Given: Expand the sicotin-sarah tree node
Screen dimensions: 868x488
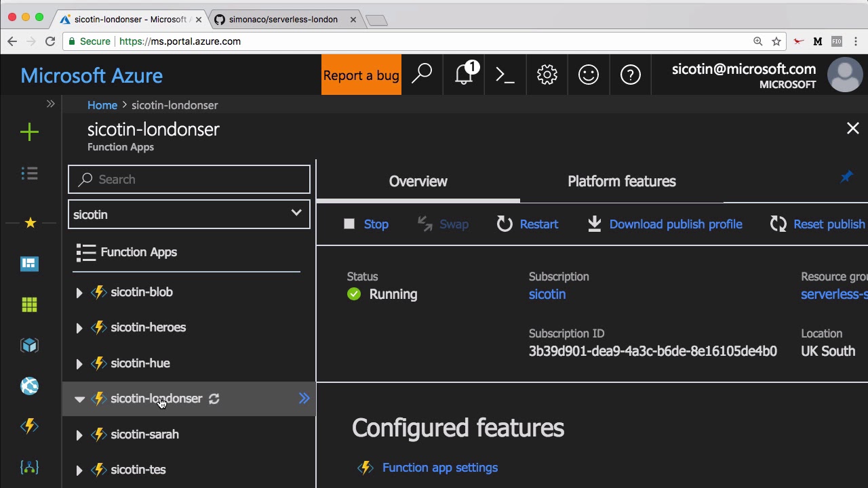Looking at the screenshot, I should click(x=79, y=435).
